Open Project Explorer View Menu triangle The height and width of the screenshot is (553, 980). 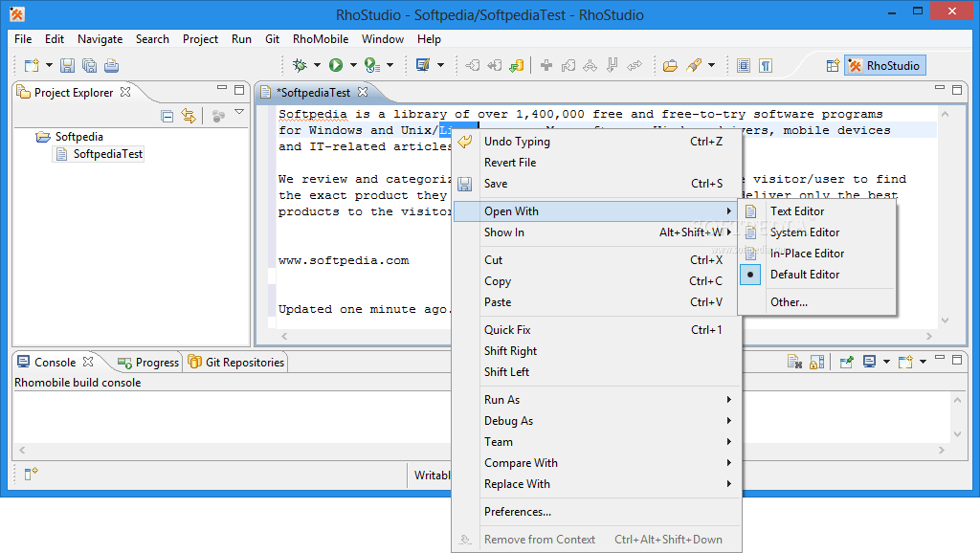coord(239,112)
